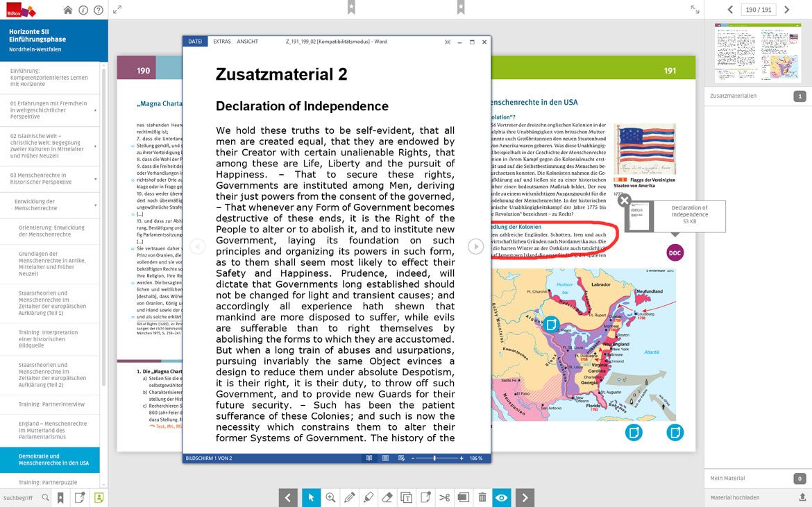Viewport: 812px width, 507px height.
Task: Expand '01 Erfahrungen mit Fremdsein' chapter
Action: (95, 110)
